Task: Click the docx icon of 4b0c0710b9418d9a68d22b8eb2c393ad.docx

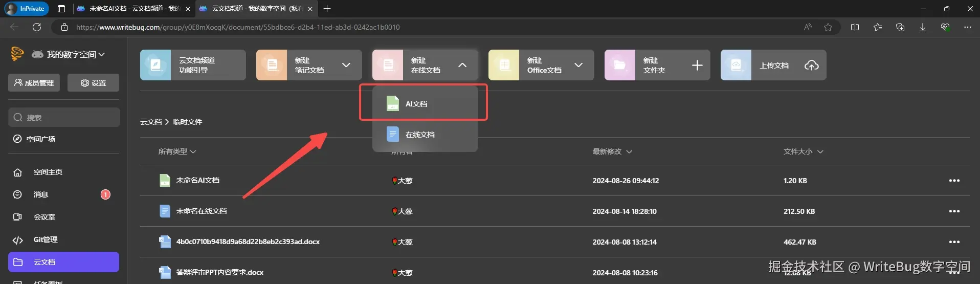Action: tap(165, 242)
